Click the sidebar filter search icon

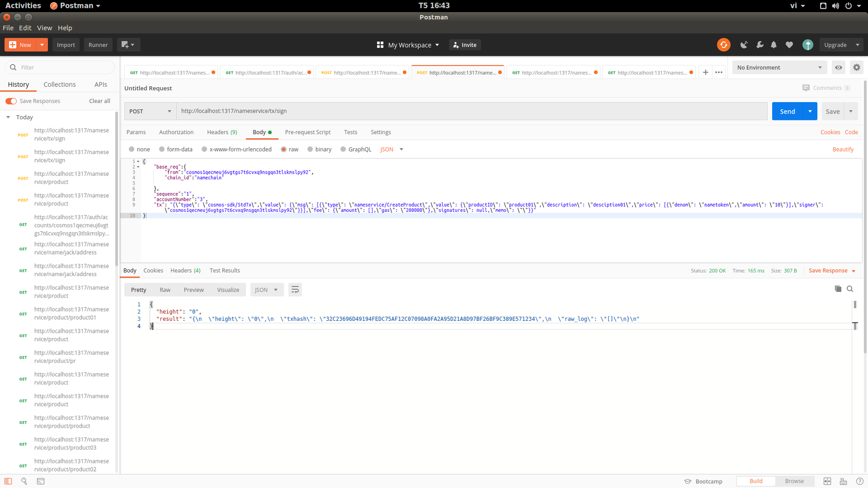(x=13, y=67)
